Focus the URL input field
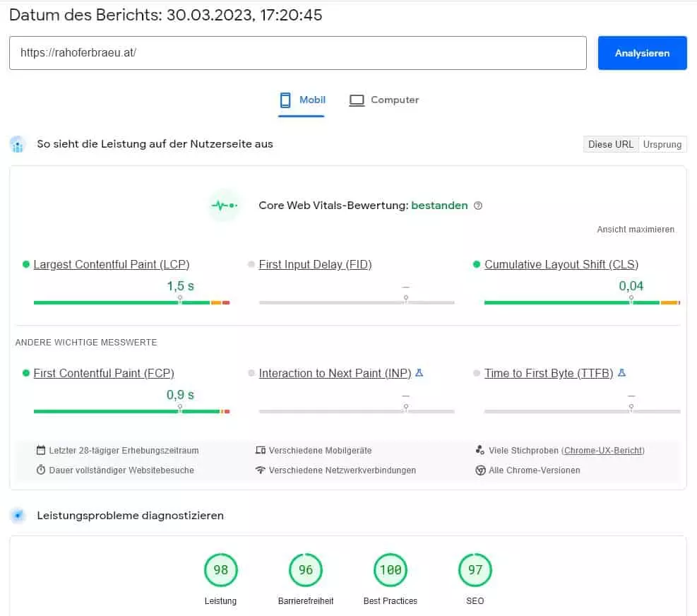697x616 pixels. click(x=298, y=53)
